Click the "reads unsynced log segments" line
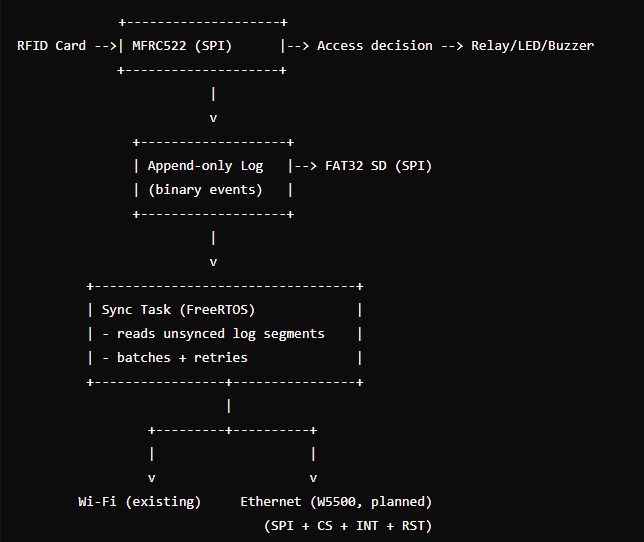The image size is (644, 542). [x=227, y=334]
